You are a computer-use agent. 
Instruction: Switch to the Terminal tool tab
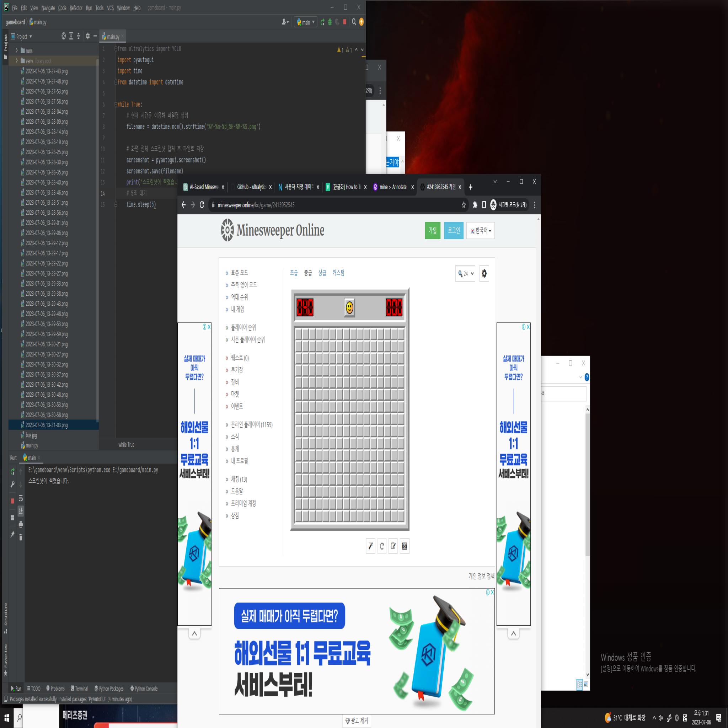coord(79,689)
